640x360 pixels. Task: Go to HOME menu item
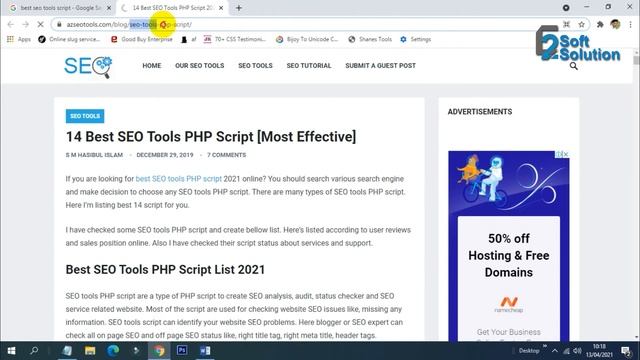152,66
